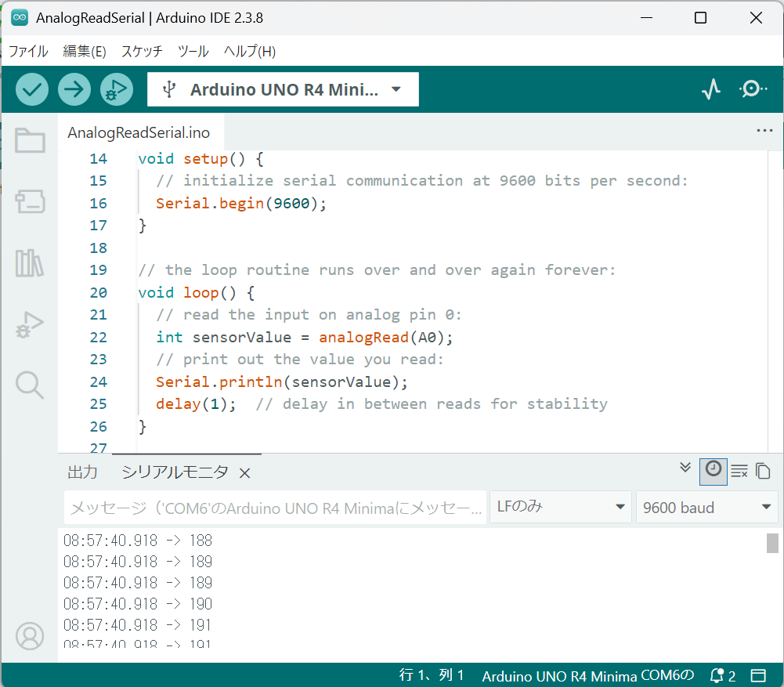Open the Serial Plotter icon
The width and height of the screenshot is (784, 687).
pos(710,89)
